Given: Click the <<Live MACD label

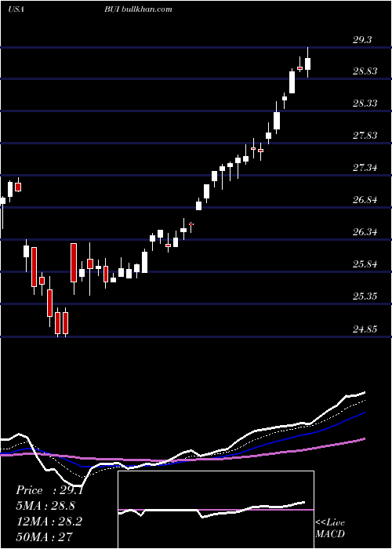Looking at the screenshot, I should pyautogui.click(x=330, y=528).
